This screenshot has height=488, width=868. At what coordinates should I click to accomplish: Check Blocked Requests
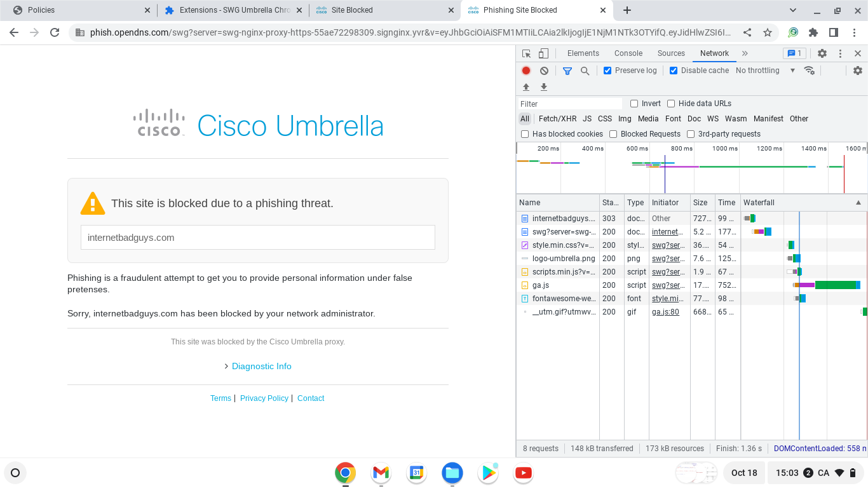(x=613, y=134)
